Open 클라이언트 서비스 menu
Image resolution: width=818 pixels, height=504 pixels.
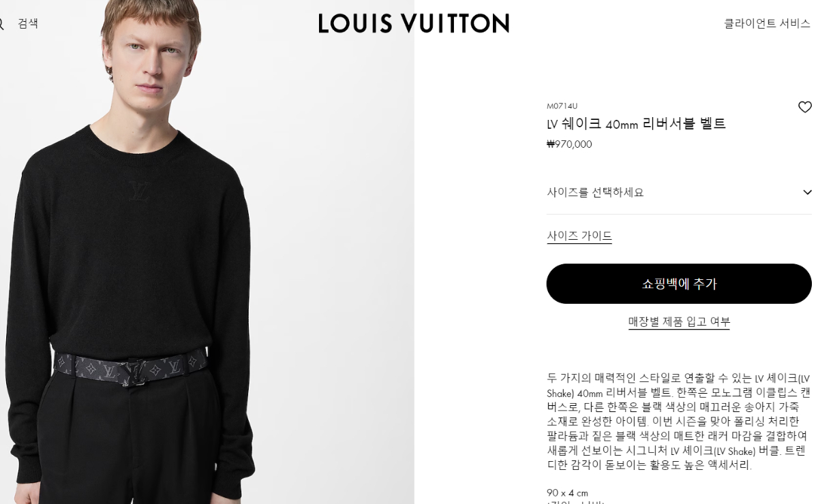coord(767,24)
